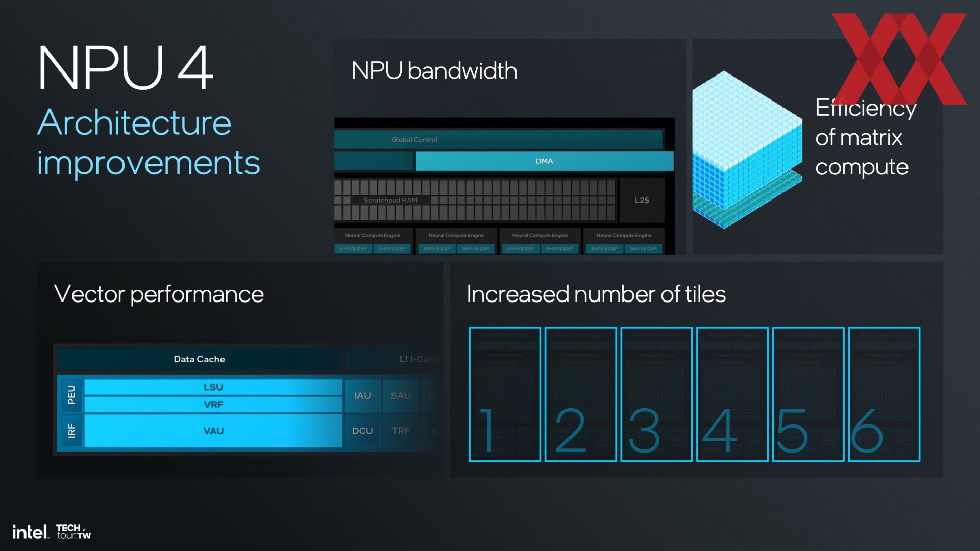Click the PEU label
The width and height of the screenshot is (980, 551).
click(71, 395)
